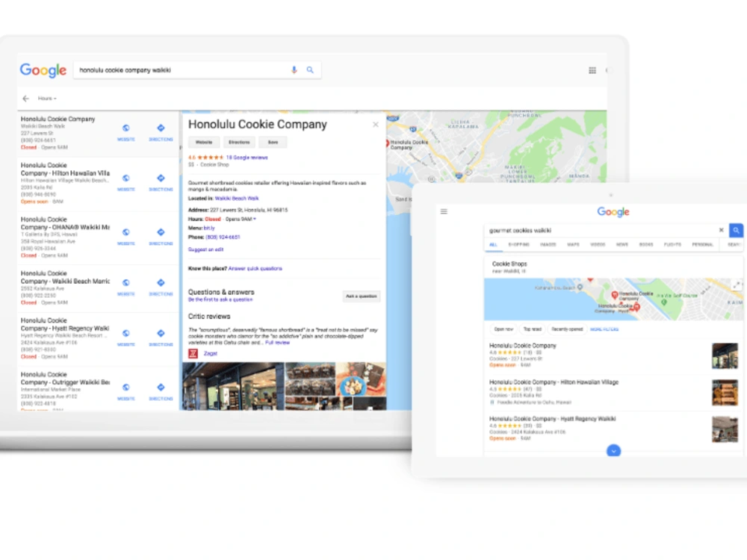Expand the tablet map to fullscreen
Image resolution: width=747 pixels, height=560 pixels.
(x=737, y=284)
